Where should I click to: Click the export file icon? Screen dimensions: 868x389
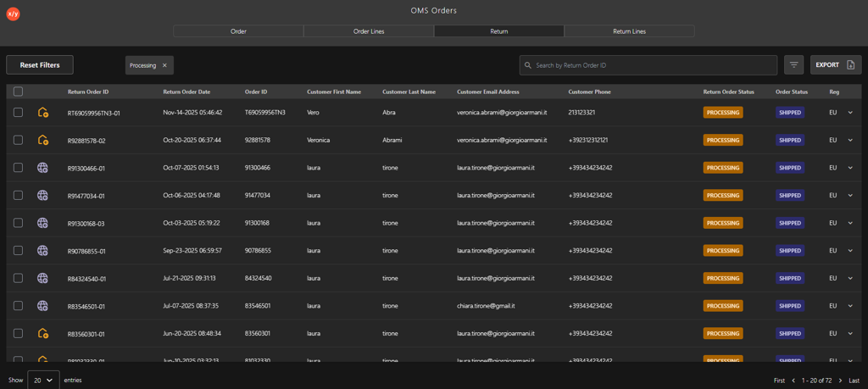click(x=851, y=64)
